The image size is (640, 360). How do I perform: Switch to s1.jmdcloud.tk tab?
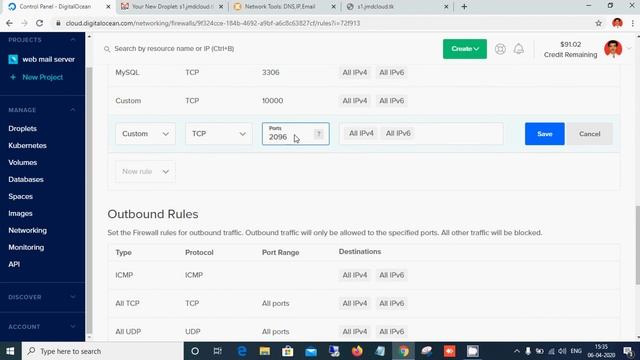375,7
